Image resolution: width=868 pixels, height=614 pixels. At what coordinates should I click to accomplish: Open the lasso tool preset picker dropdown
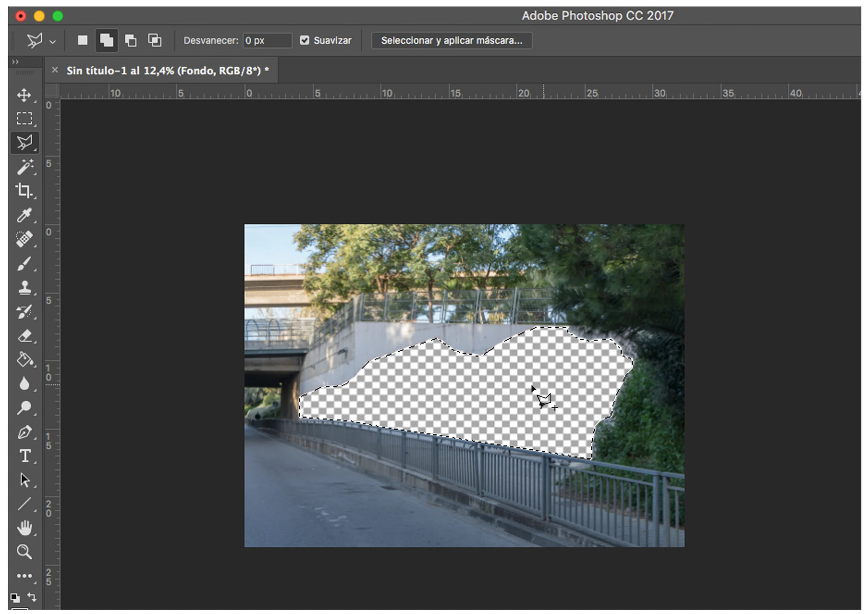(52, 42)
